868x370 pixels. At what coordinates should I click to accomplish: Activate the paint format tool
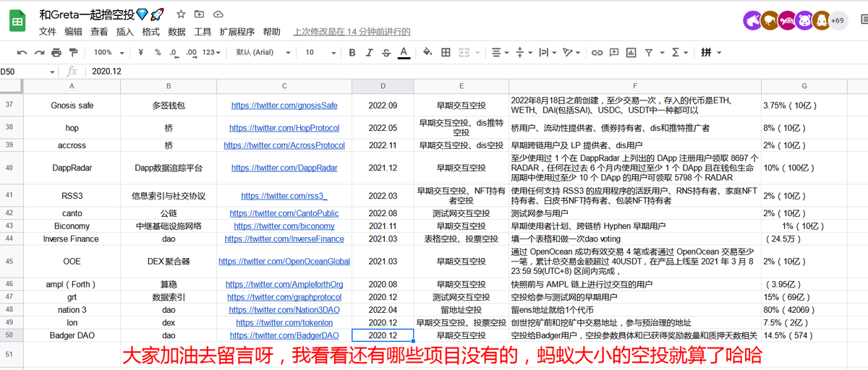coord(73,53)
